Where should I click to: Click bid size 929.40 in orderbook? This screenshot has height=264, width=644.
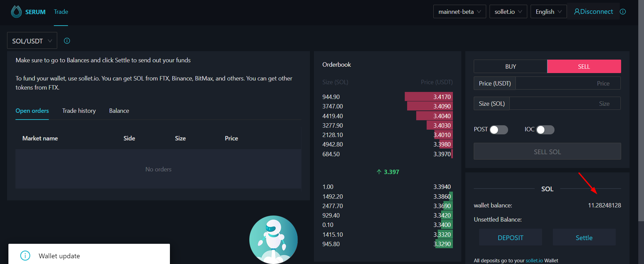pos(331,215)
